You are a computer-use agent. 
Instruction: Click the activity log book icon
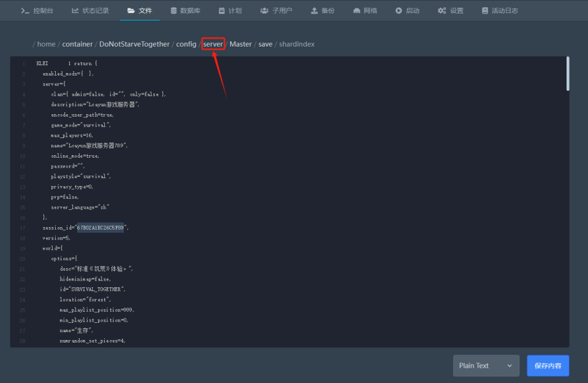(485, 11)
